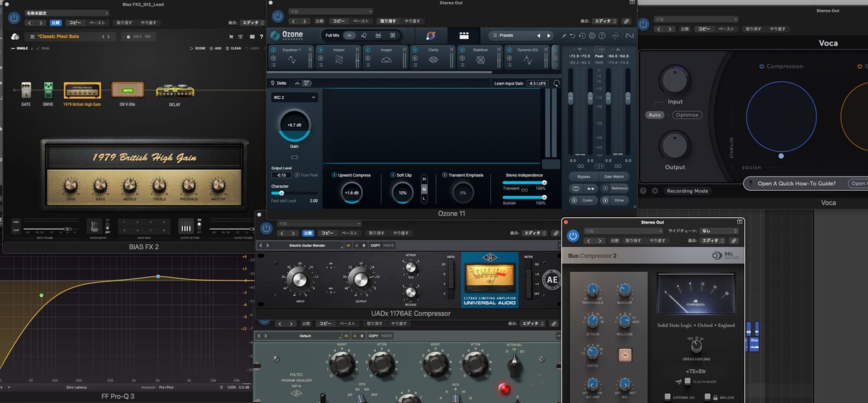
Task: Click Ozone pencil edit icon
Action: pos(564,36)
